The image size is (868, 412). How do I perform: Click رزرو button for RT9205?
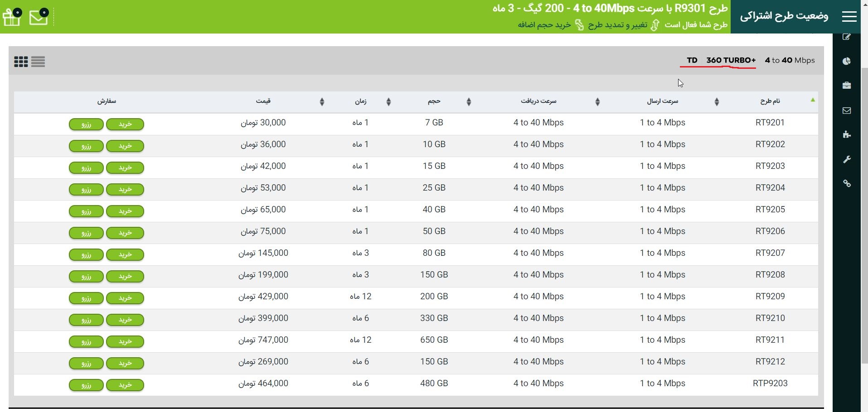click(x=86, y=211)
